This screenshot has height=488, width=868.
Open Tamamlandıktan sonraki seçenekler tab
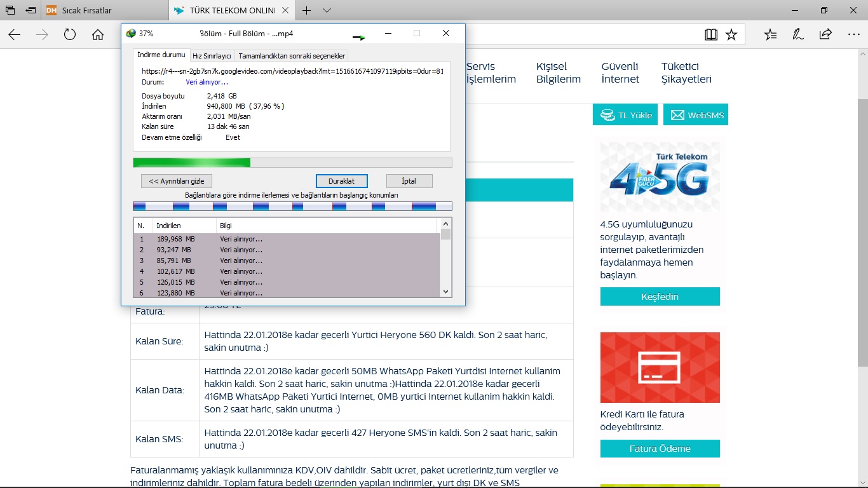[292, 56]
